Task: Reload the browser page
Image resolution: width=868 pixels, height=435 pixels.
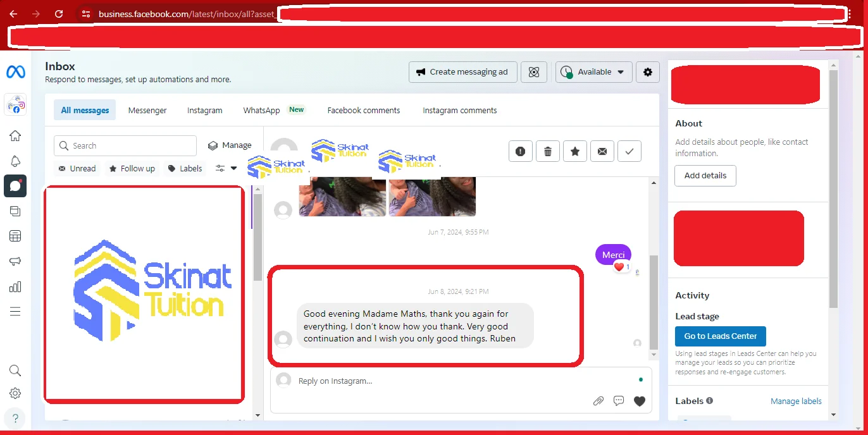Action: [59, 13]
